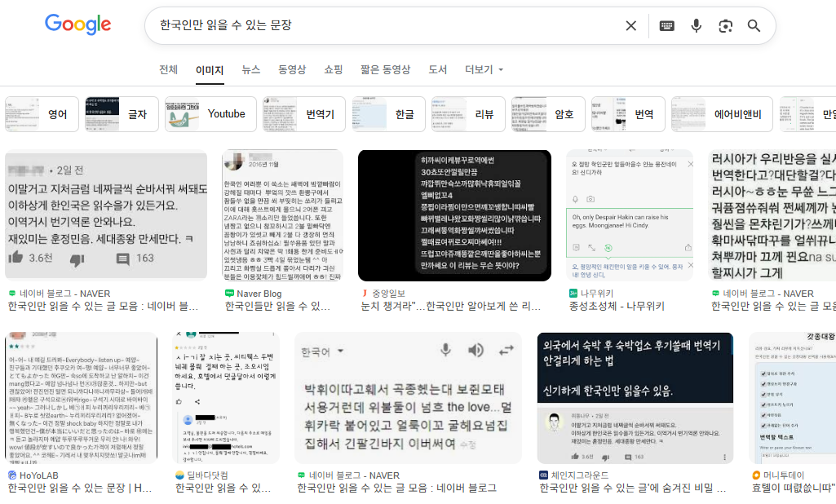Screen dimensions: 836x504
Task: Open the black-background review image from 중앙일보
Action: click(455, 215)
